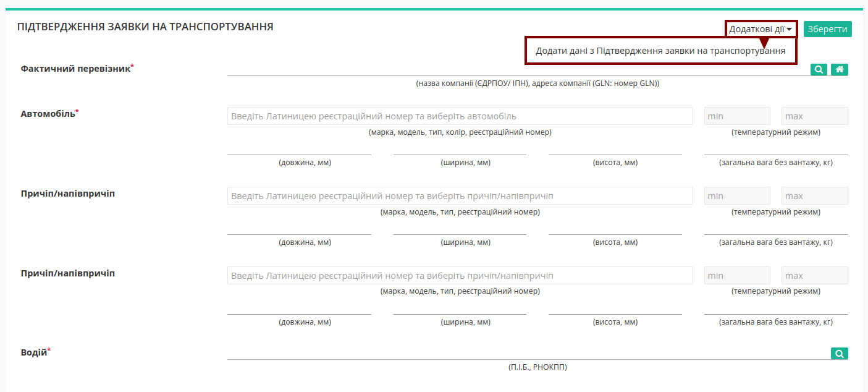Click the Автомобіль label

(50, 113)
